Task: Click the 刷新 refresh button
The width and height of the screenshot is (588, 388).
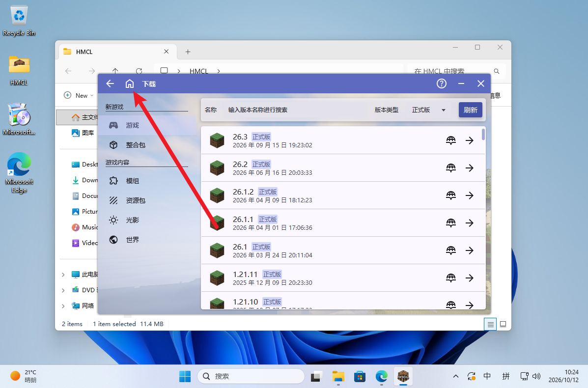Action: pyautogui.click(x=470, y=110)
